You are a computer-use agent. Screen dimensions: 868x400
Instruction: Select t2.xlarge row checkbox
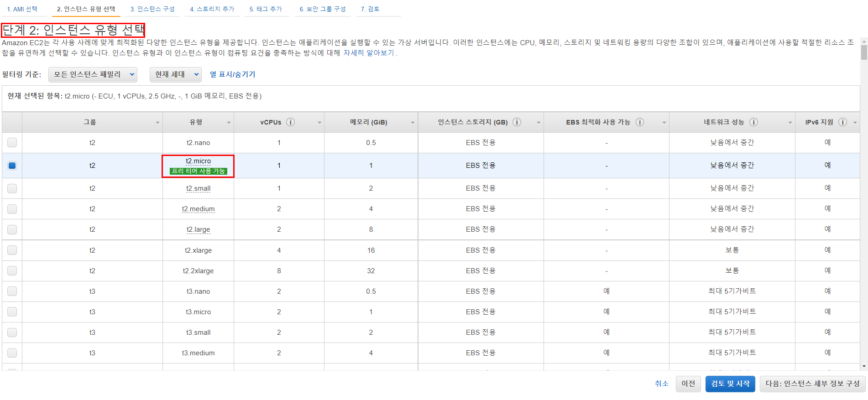point(12,250)
